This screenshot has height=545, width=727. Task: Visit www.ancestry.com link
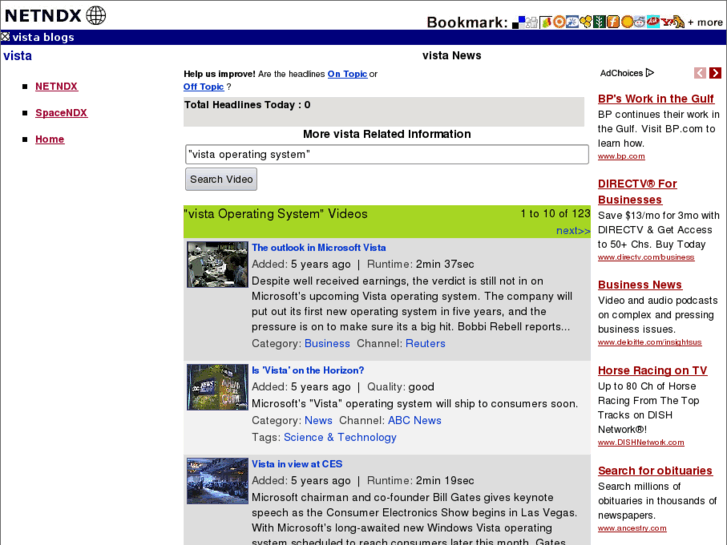tap(632, 528)
